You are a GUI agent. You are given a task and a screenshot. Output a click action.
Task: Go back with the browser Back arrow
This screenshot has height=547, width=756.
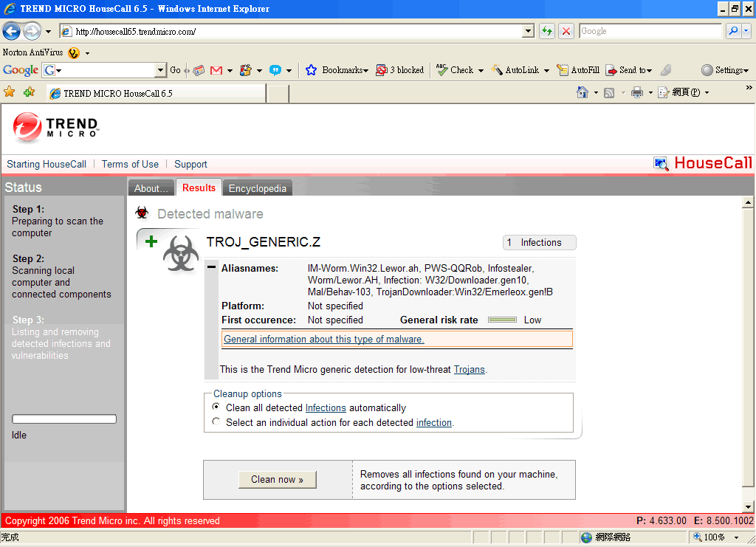pos(12,31)
